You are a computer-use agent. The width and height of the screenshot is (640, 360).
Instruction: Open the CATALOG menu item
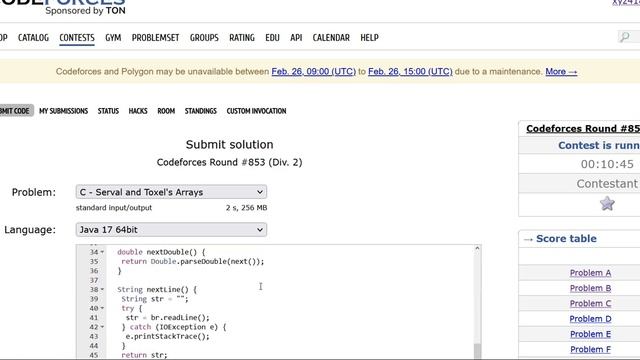click(33, 38)
